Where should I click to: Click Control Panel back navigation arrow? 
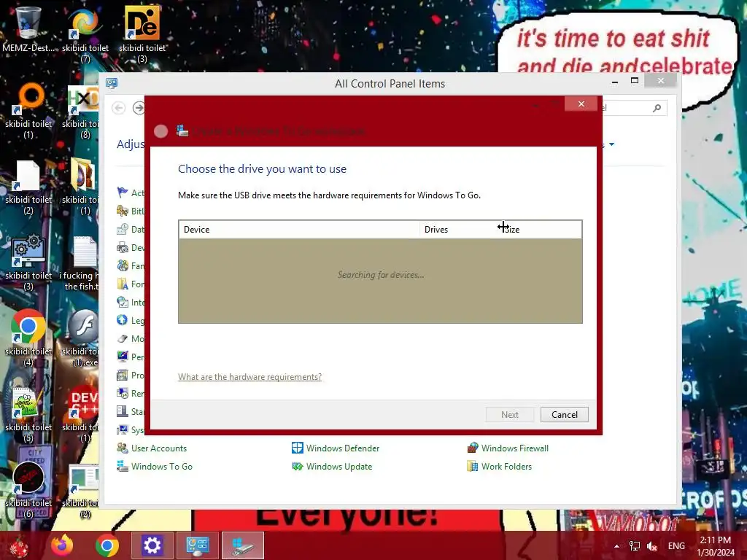click(119, 108)
